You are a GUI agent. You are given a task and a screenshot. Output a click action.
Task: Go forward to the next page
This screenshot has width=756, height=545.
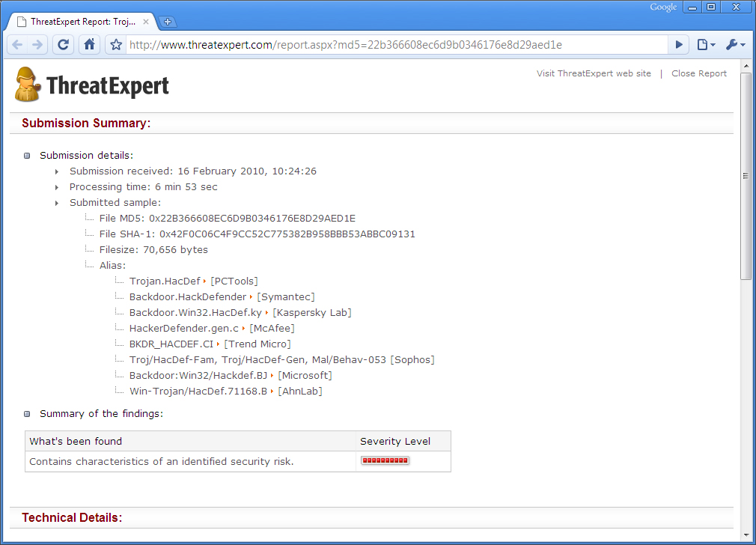(x=37, y=45)
